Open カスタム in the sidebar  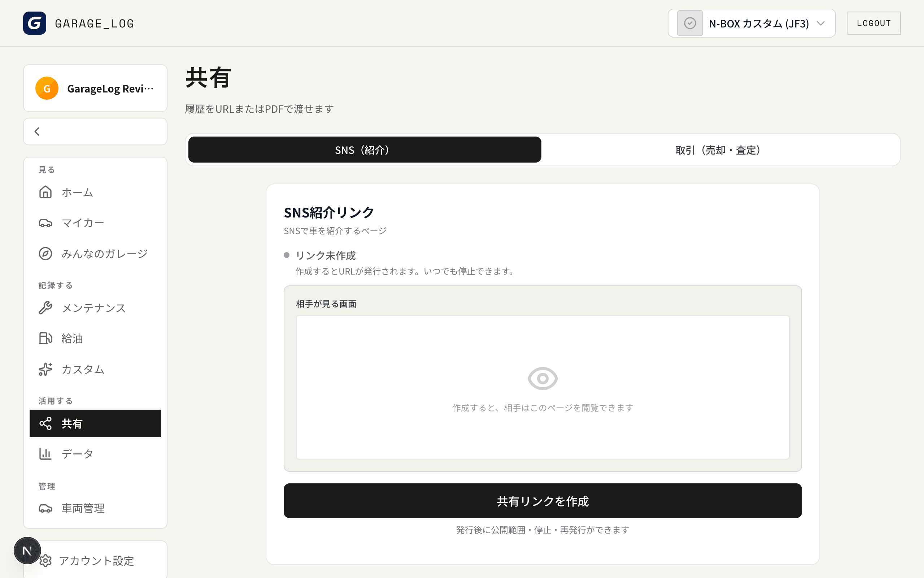(x=95, y=369)
